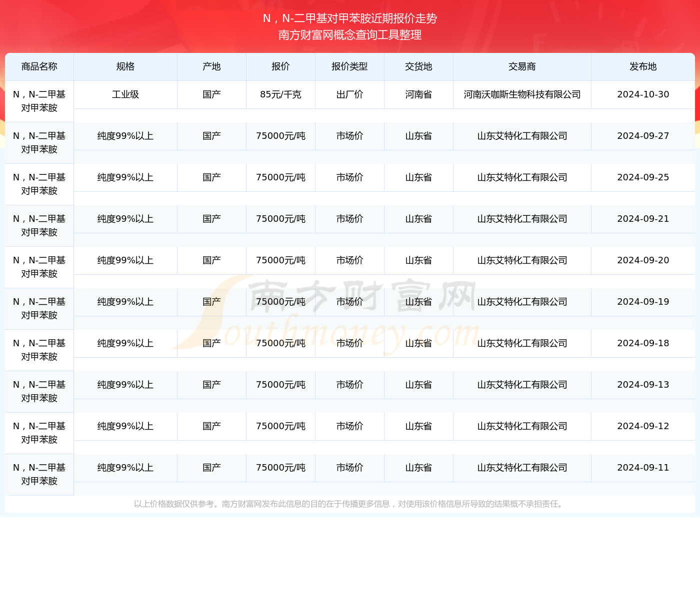This screenshot has width=700, height=602.
Task: Click the date 2024-09-21
Action: pyautogui.click(x=643, y=219)
